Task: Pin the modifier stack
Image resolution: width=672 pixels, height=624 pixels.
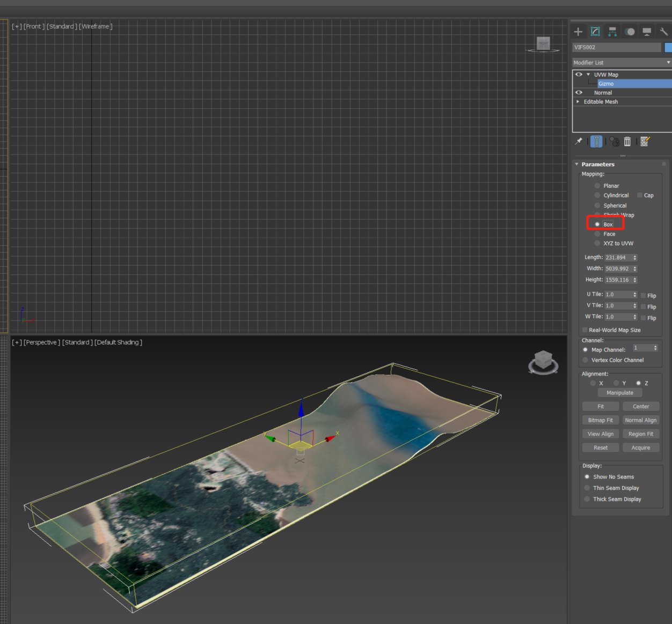Action: click(x=578, y=141)
